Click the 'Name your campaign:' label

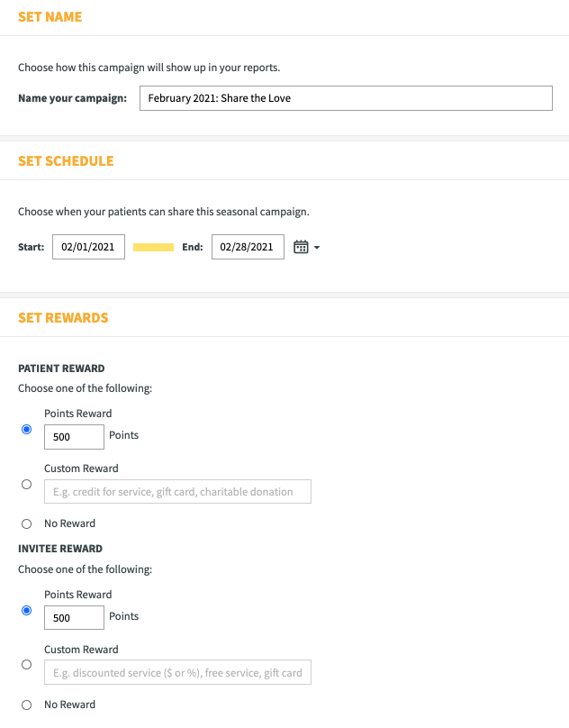[x=72, y=98]
